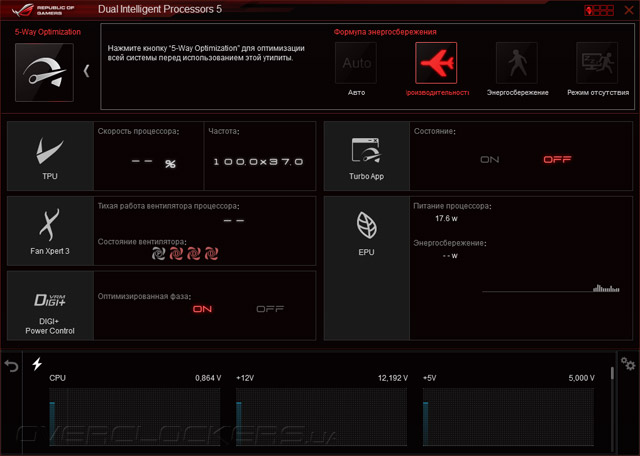The image size is (640, 456).
Task: Select the airplane Performance mode icon
Action: coord(436,63)
